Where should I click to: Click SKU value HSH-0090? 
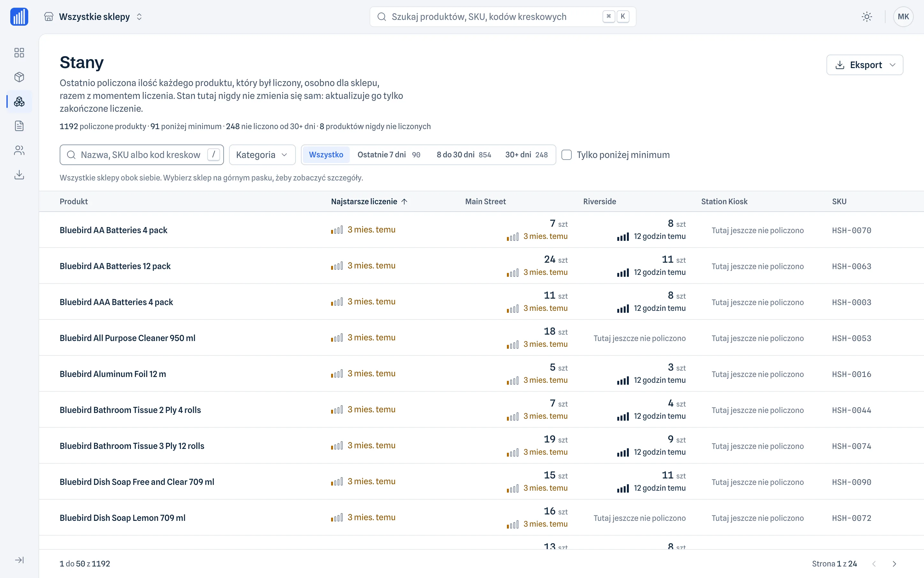click(851, 482)
